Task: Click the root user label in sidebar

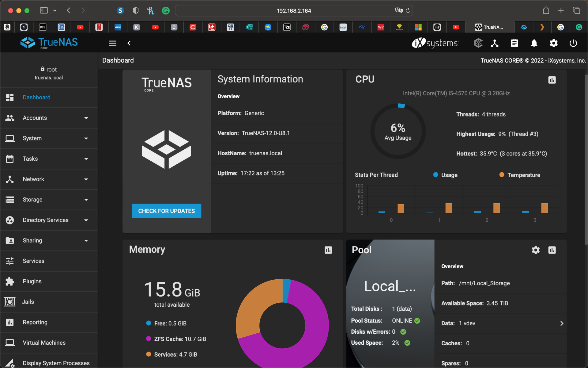Action: point(49,70)
